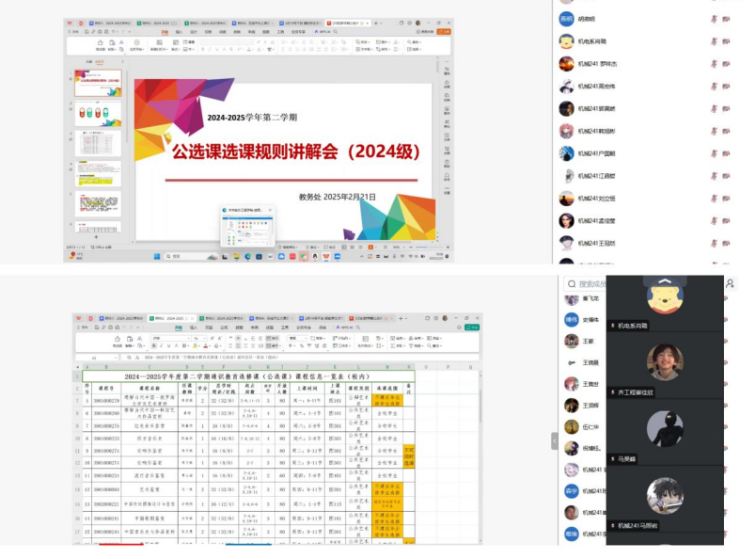Click the Percent style icon in the spreadsheet
Viewport: 756px width, 559px height.
click(x=301, y=345)
